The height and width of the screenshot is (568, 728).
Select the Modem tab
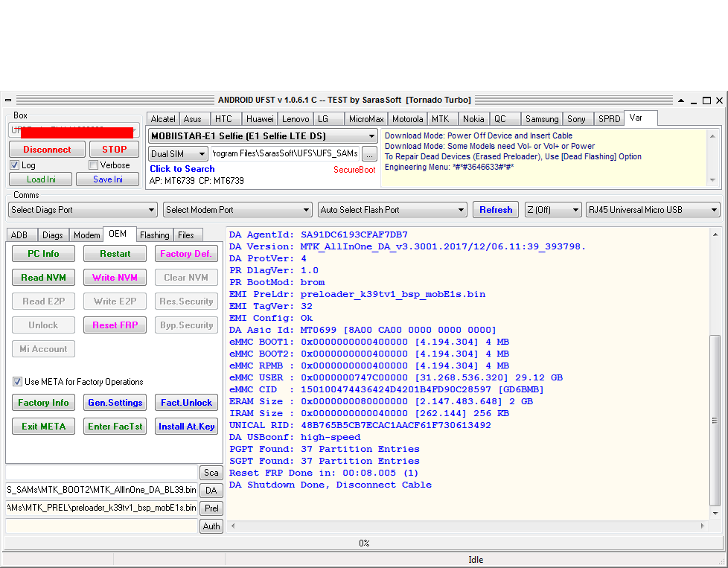(x=87, y=235)
